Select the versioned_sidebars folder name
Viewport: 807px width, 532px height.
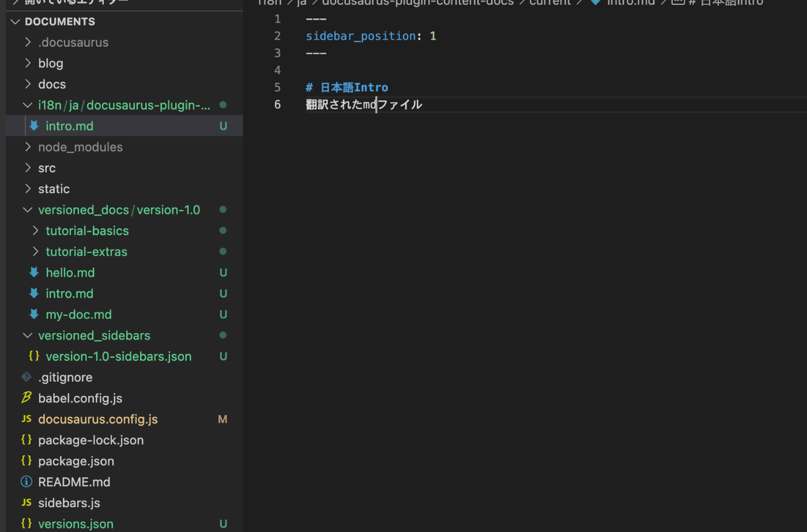coord(95,335)
